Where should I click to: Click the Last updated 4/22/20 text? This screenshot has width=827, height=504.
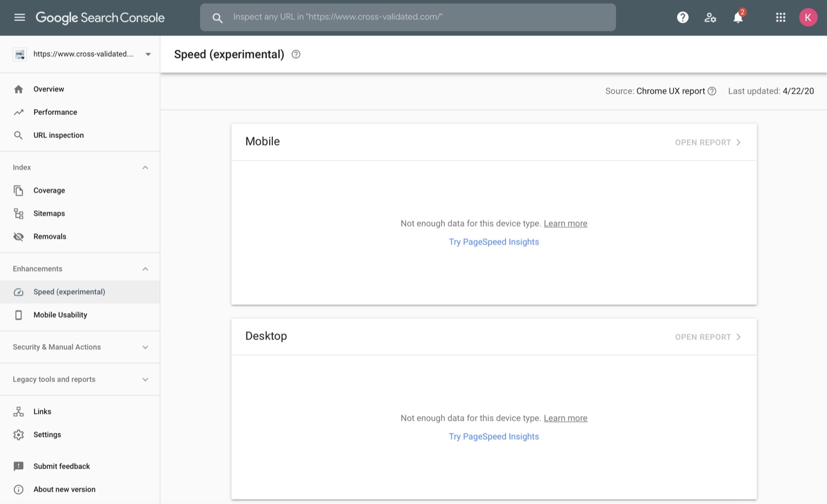tap(771, 91)
